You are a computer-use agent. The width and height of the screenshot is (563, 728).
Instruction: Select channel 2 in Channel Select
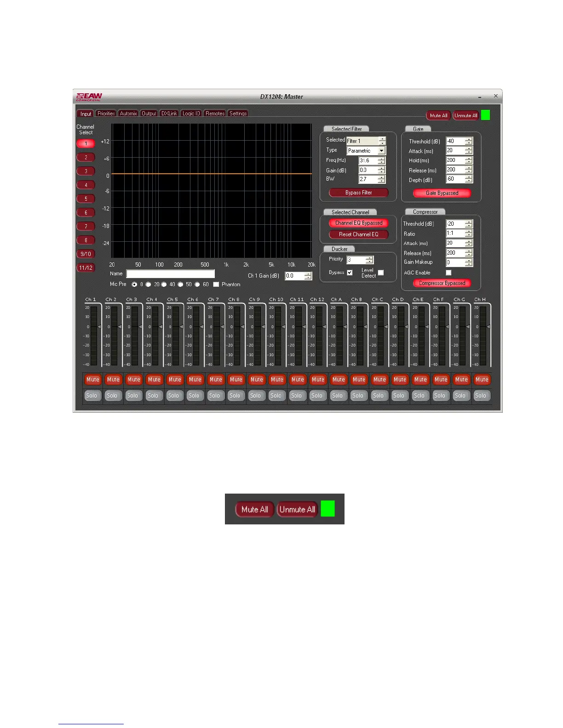click(86, 157)
